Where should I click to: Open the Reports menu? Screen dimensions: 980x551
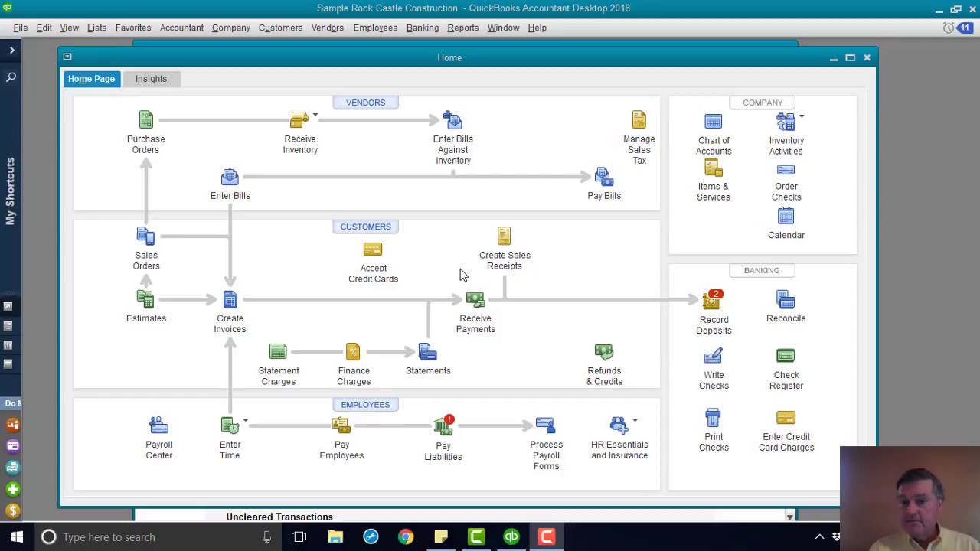coord(462,28)
